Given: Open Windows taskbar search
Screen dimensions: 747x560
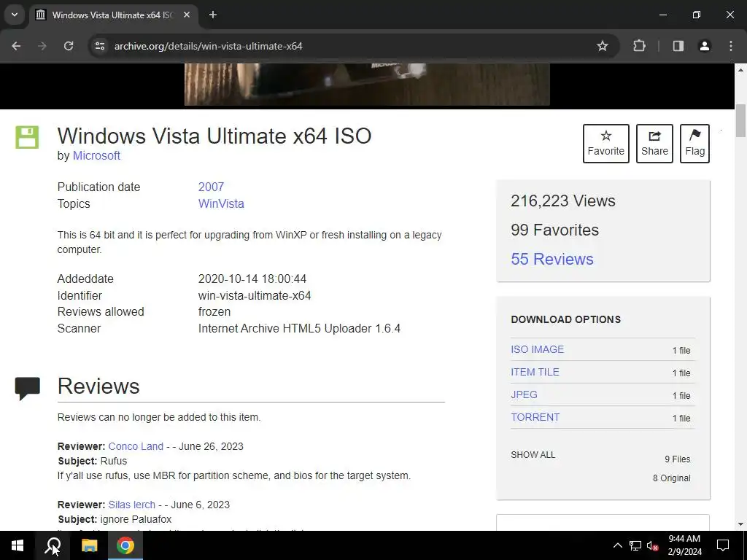Looking at the screenshot, I should click(x=53, y=545).
